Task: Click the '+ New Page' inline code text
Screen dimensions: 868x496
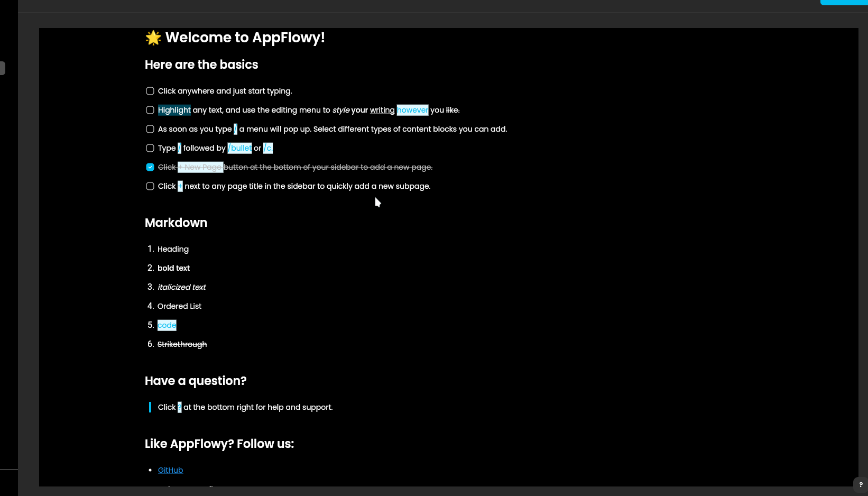Action: (x=200, y=167)
